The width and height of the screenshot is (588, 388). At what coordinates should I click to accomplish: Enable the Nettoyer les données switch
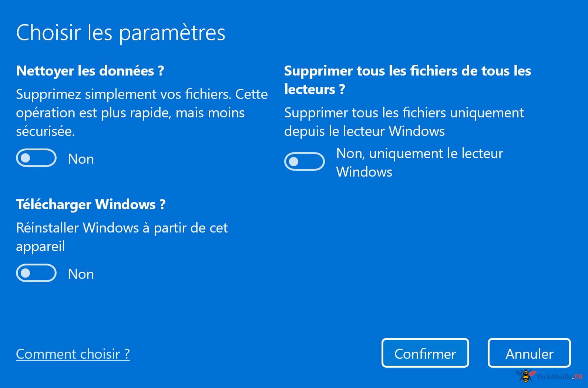36,158
